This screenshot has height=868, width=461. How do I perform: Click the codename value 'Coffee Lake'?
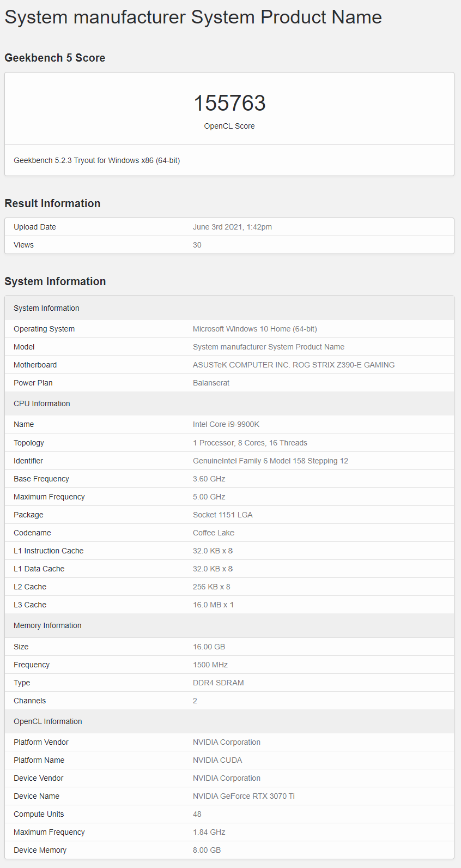click(214, 533)
